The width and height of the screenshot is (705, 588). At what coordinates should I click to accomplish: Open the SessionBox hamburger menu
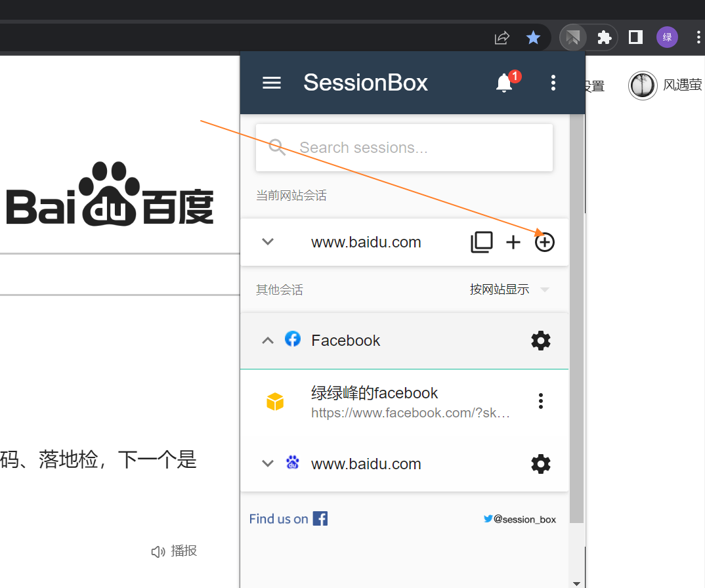coord(272,83)
